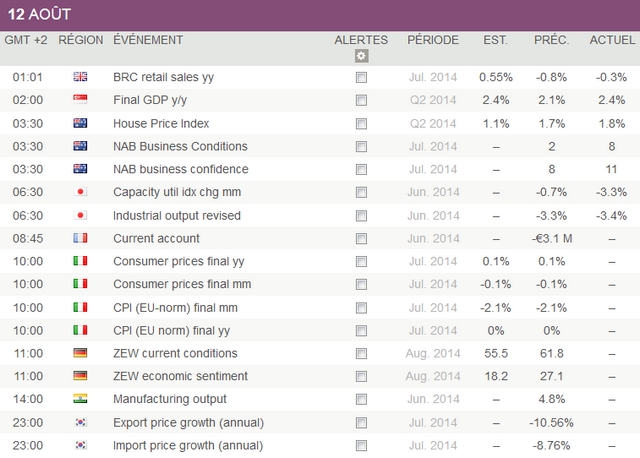Click the ACTUEL column header
Image resolution: width=640 pixels, height=458 pixels.
point(612,40)
